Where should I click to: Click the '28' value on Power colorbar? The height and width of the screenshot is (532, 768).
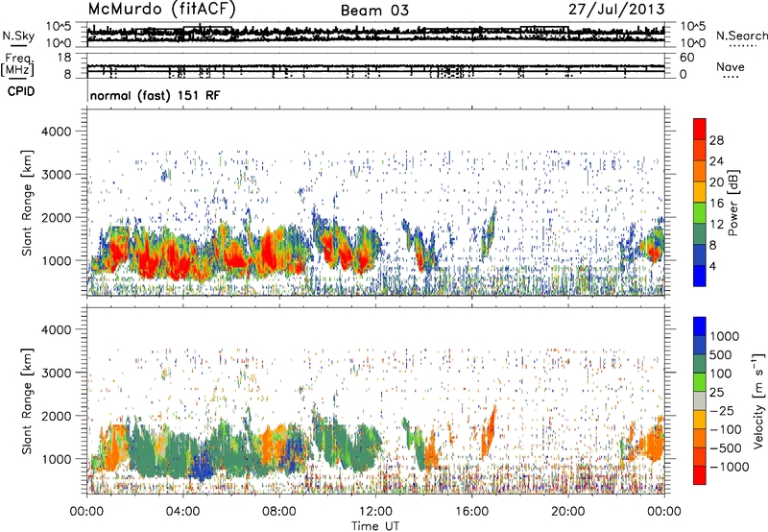click(x=716, y=140)
